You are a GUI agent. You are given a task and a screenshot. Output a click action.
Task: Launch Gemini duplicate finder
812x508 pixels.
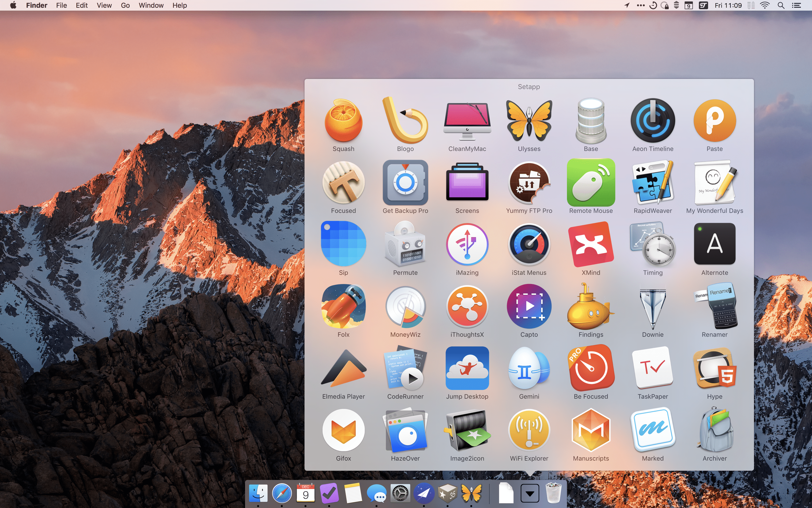coord(529,368)
